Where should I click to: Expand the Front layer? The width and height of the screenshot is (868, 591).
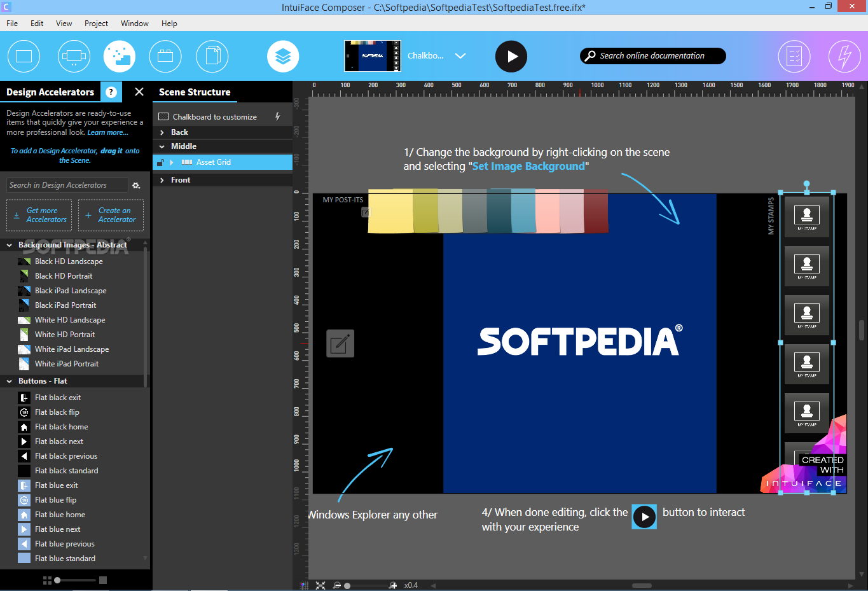162,180
